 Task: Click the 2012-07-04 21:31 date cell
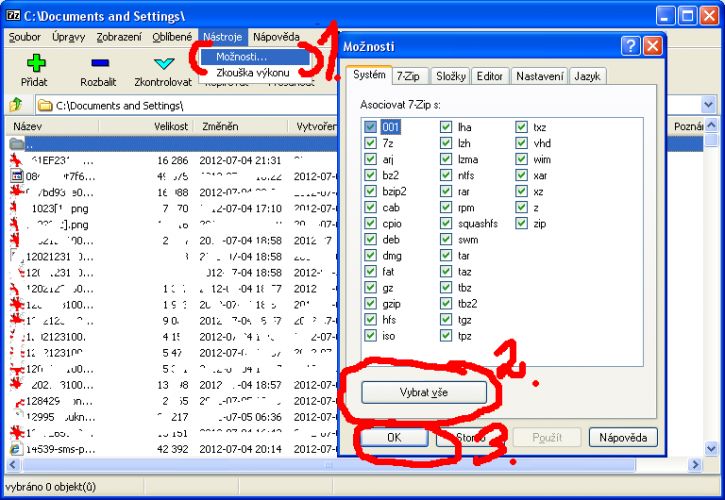click(x=240, y=160)
